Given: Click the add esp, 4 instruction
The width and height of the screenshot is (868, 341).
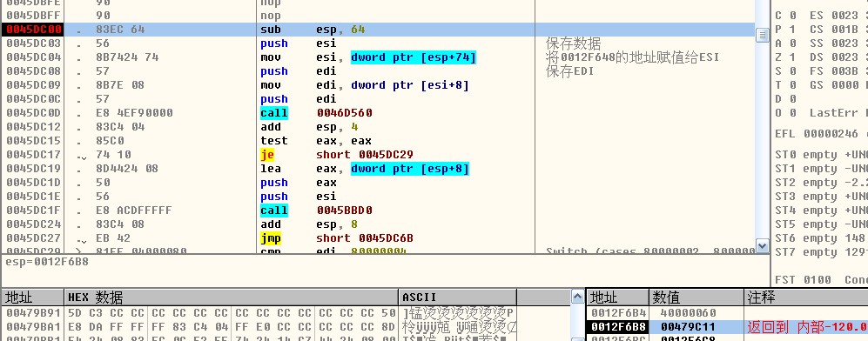Looking at the screenshot, I should point(310,126).
